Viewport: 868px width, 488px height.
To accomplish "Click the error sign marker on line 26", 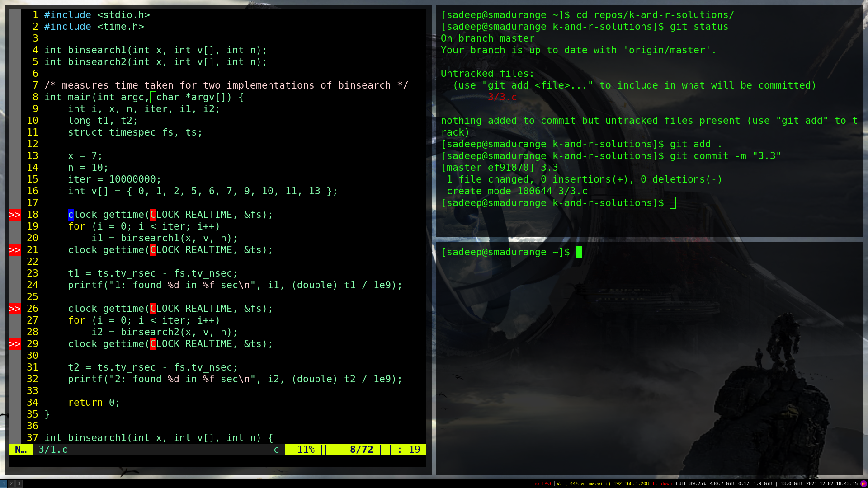I will click(x=15, y=309).
